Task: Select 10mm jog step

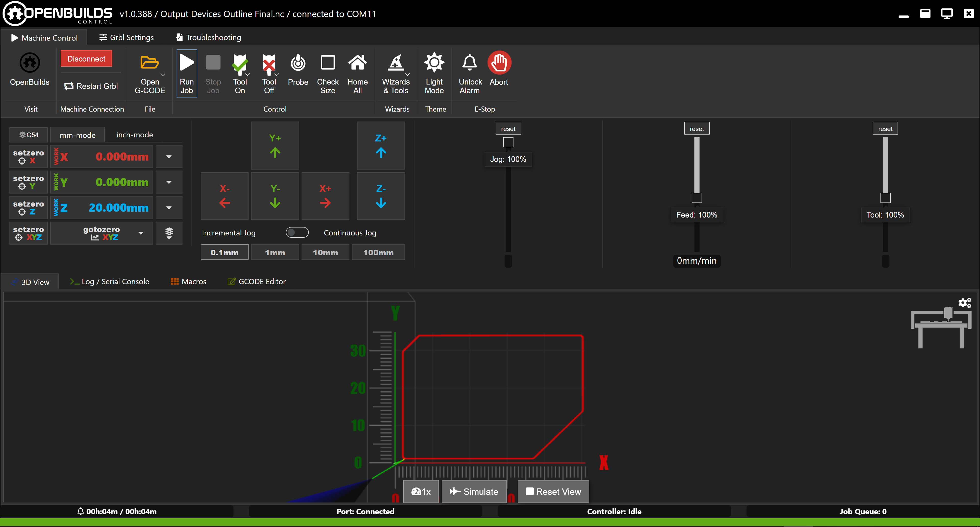Action: click(x=325, y=252)
